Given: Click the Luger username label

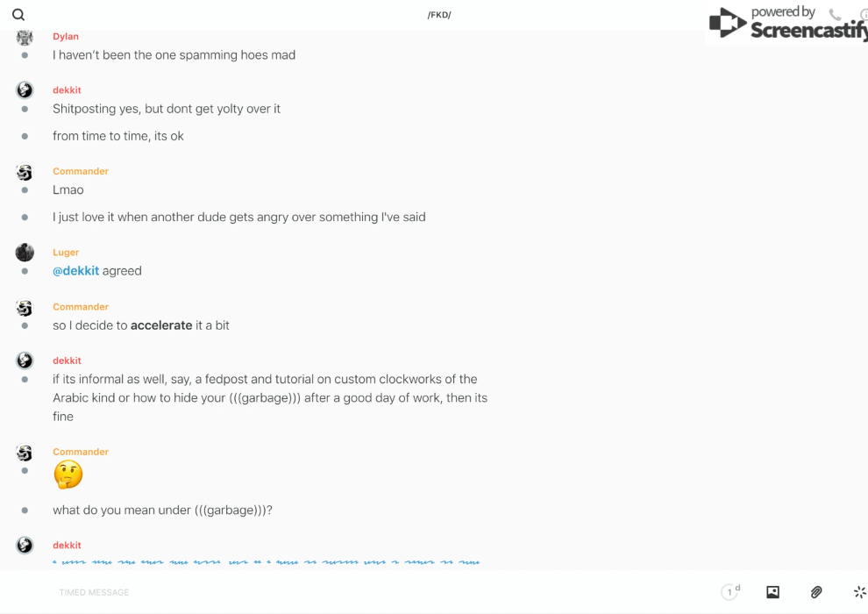Looking at the screenshot, I should [x=66, y=253].
